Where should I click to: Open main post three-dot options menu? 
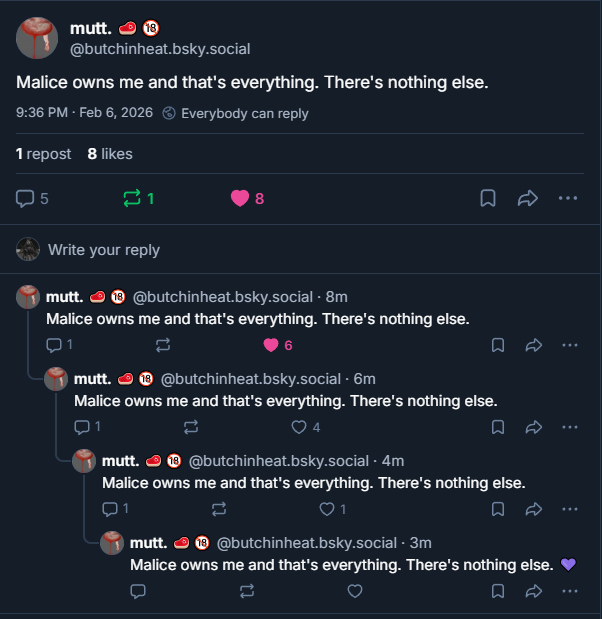568,198
